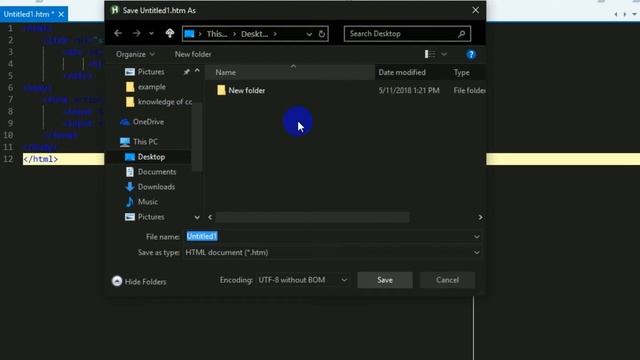
Task: Change the view layout icon
Action: pos(430,54)
